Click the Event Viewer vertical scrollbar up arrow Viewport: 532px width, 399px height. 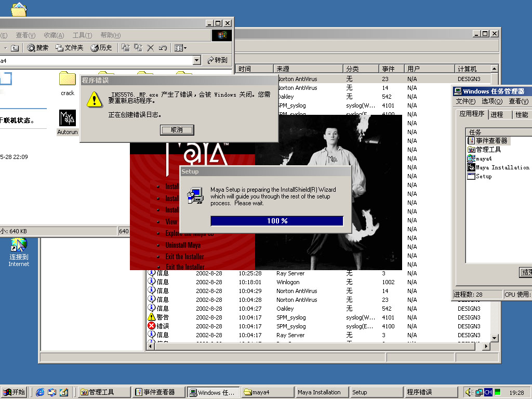point(495,69)
